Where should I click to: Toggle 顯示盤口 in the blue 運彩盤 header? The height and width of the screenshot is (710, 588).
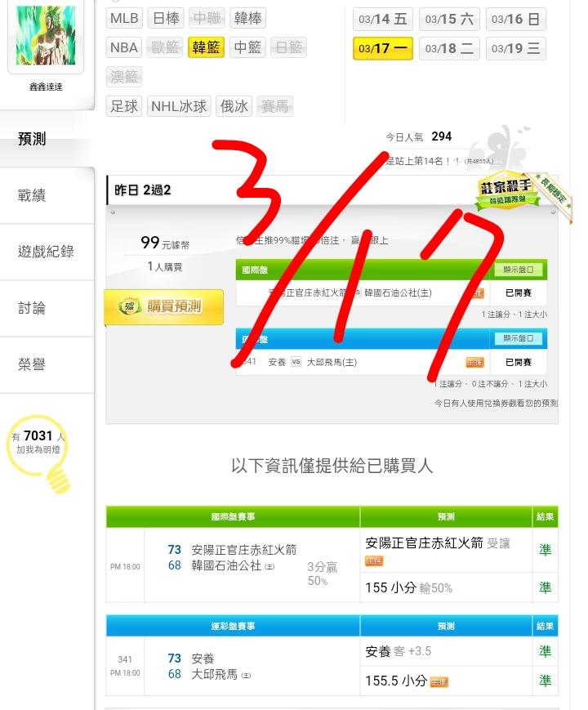click(519, 338)
